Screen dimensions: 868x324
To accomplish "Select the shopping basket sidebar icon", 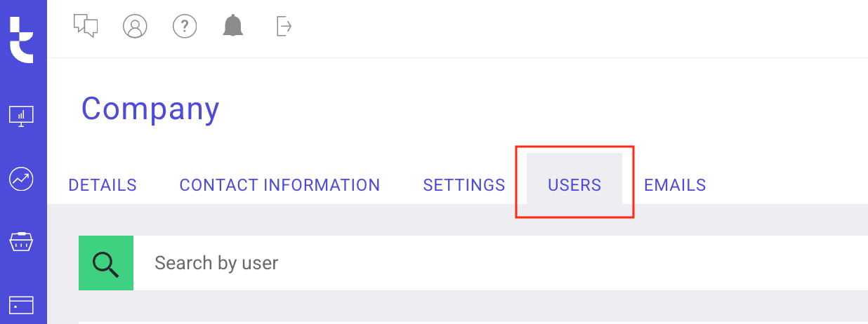I will [x=22, y=242].
